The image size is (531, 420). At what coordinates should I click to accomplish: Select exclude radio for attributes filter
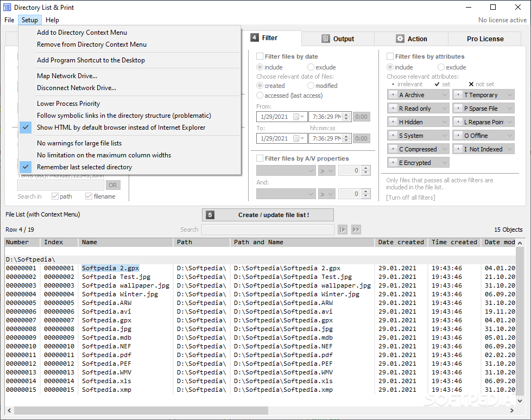[x=441, y=67]
